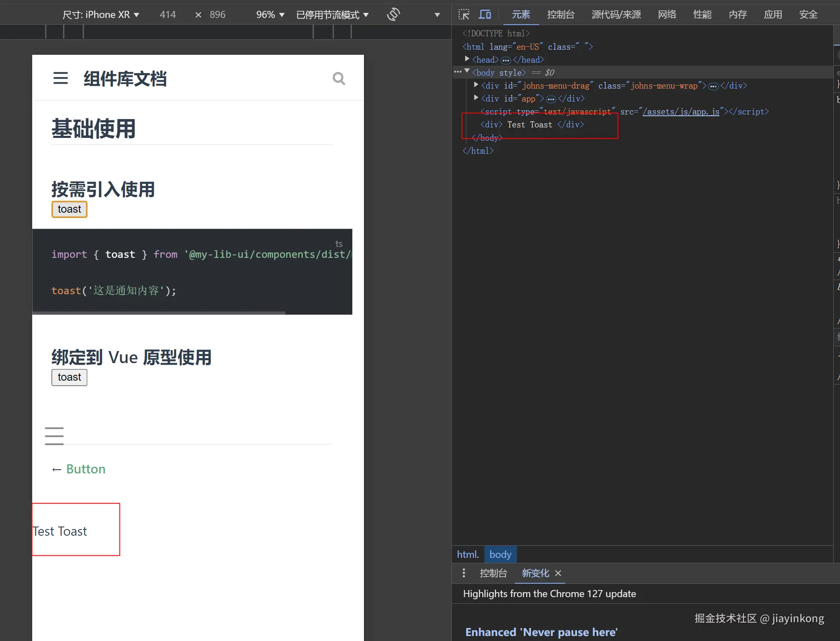The height and width of the screenshot is (641, 840).
Task: Switch to the 控制台 tab in top bar
Action: [x=560, y=15]
